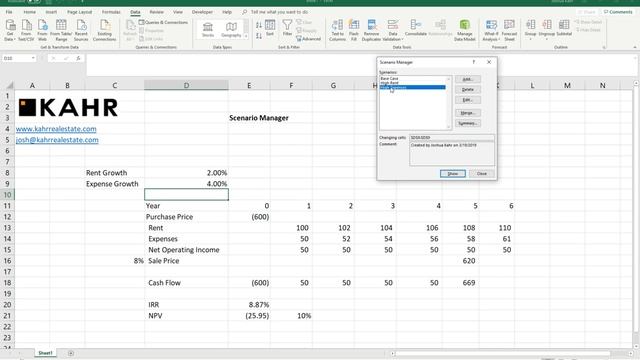The image size is (640, 360).
Task: Switch to the Formulas tab
Action: pyautogui.click(x=111, y=12)
